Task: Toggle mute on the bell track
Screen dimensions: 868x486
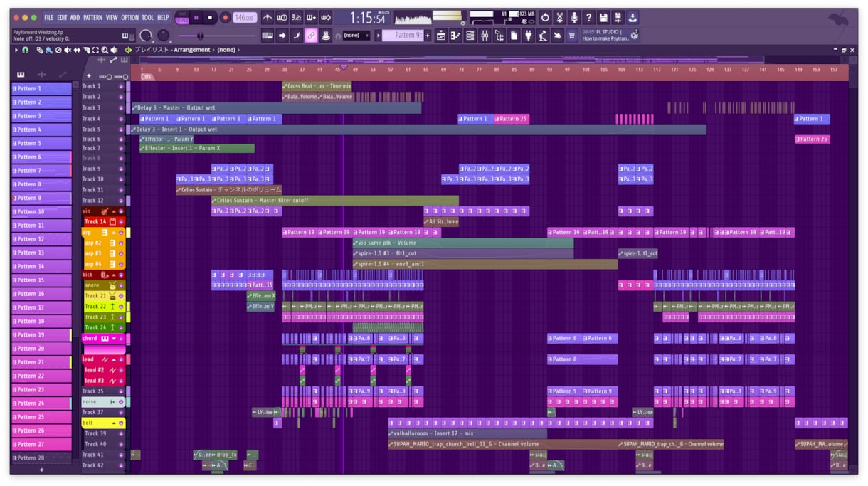Action: (x=121, y=423)
